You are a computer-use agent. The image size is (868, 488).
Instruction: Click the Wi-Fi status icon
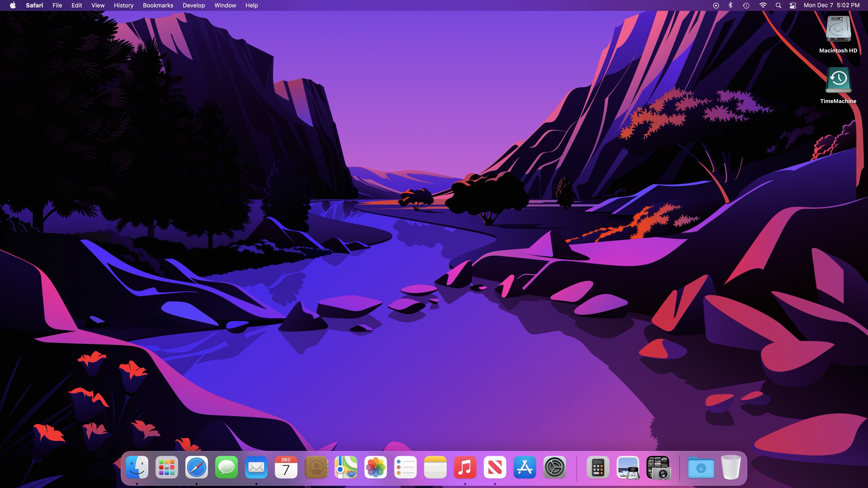(x=763, y=5)
